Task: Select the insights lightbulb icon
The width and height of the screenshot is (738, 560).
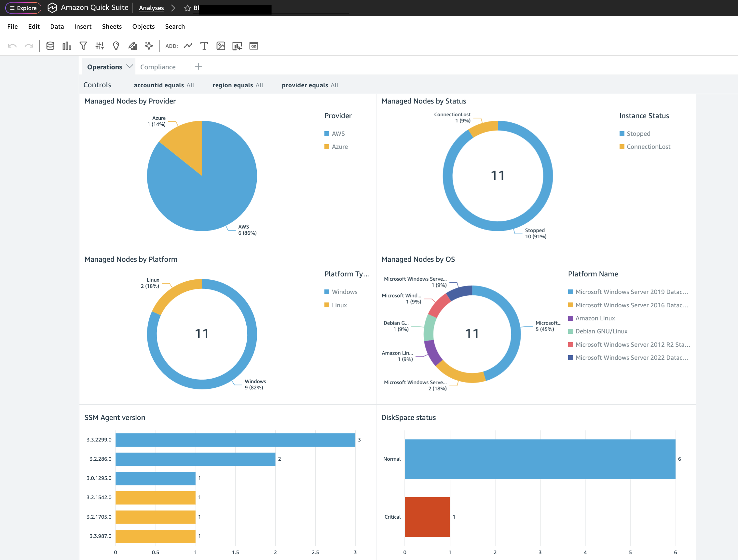Action: (116, 46)
